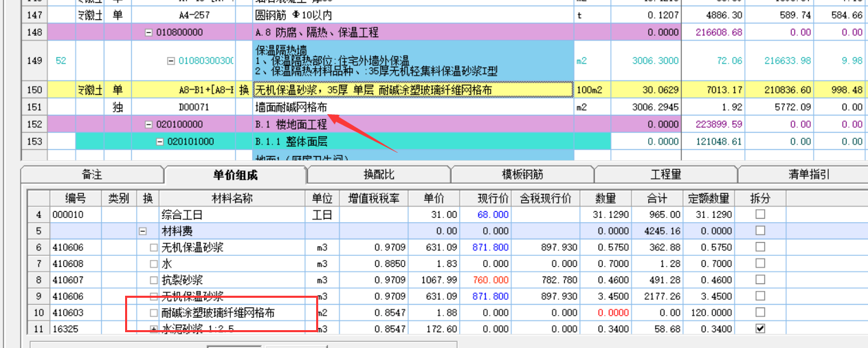Select unit price 1067.99 for 抗裂砂浆

(x=434, y=280)
